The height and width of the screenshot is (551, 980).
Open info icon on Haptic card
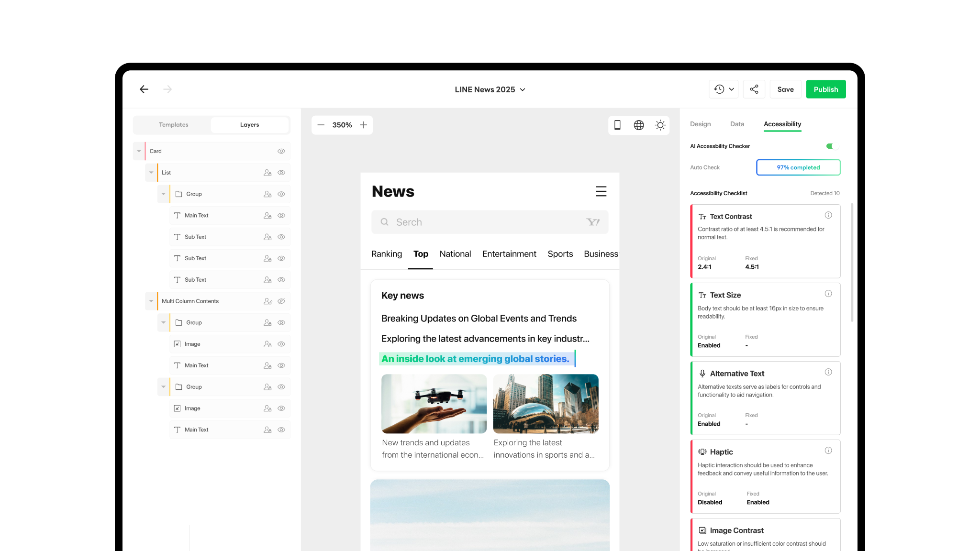click(x=828, y=451)
